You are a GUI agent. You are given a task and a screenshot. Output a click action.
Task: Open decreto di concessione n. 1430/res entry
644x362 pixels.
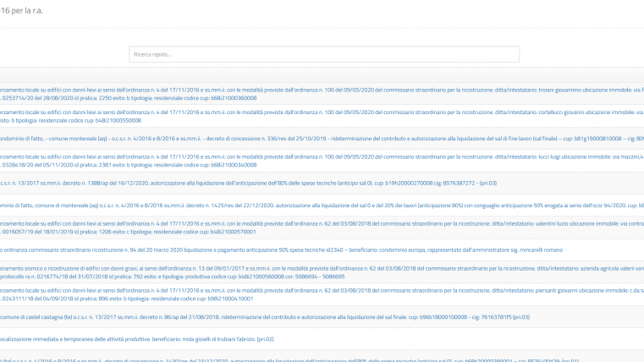(322, 359)
